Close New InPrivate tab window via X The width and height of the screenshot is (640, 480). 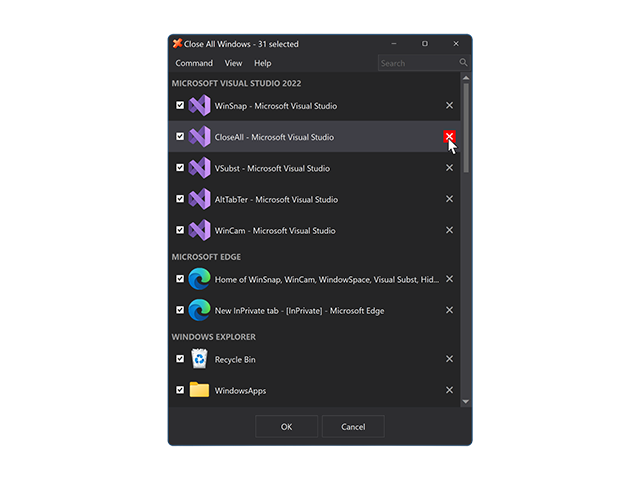(449, 310)
